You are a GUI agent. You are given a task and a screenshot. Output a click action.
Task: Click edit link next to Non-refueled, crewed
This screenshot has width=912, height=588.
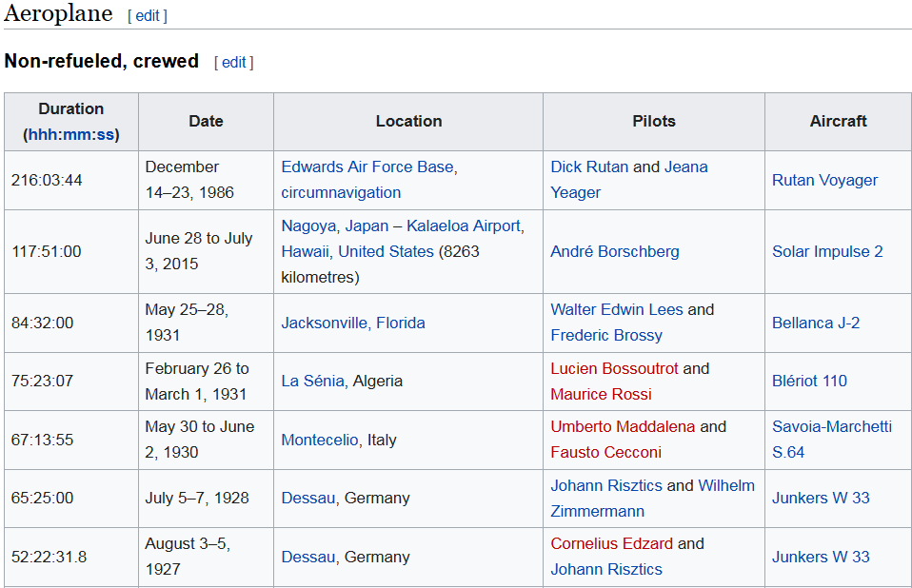point(234,62)
